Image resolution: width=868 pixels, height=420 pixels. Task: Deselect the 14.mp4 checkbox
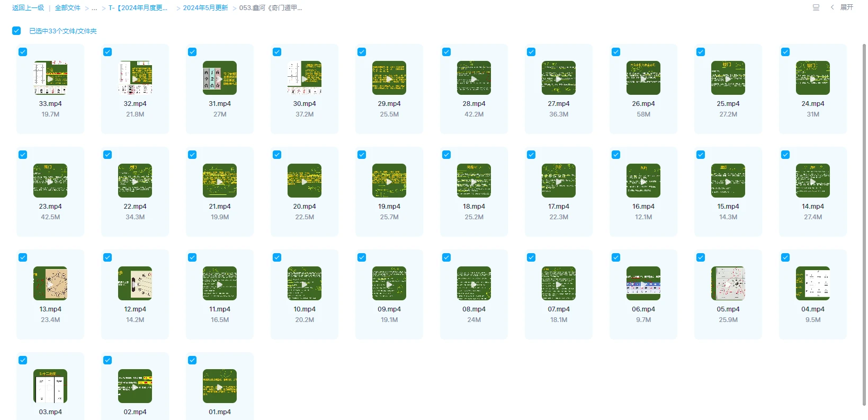pos(785,155)
